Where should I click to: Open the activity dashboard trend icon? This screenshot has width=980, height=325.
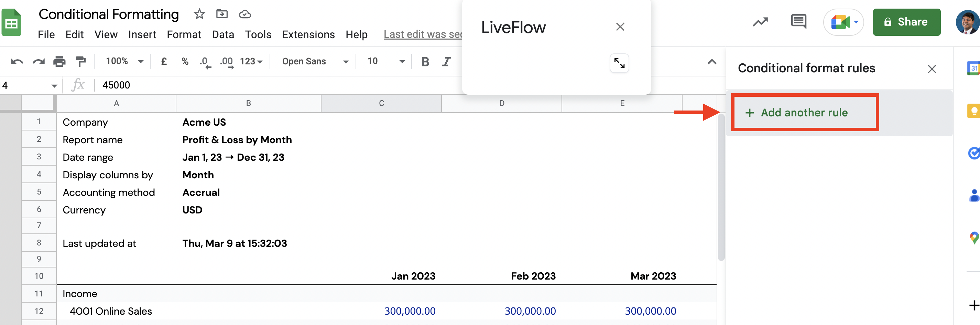point(760,22)
